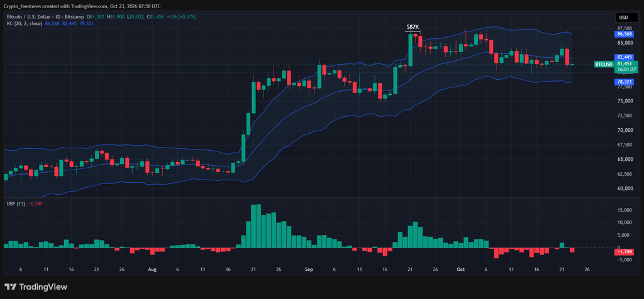This screenshot has height=299, width=644.
Task: Click the BBP (13) indicator label
Action: tap(15, 204)
